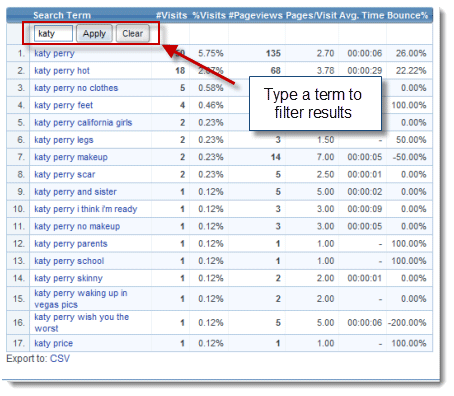Sort by Avg. Time column header
Viewport: 454px width, 396px height.
click(x=363, y=15)
